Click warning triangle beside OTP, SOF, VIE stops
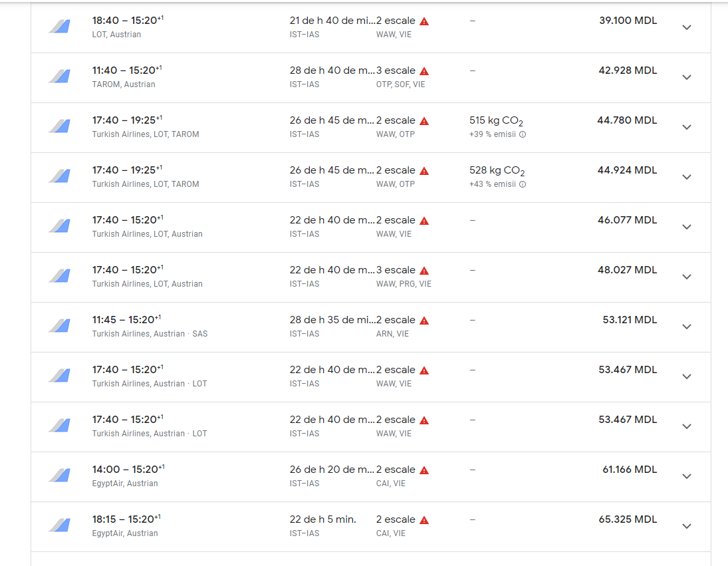This screenshot has height=566, width=728. pos(424,71)
